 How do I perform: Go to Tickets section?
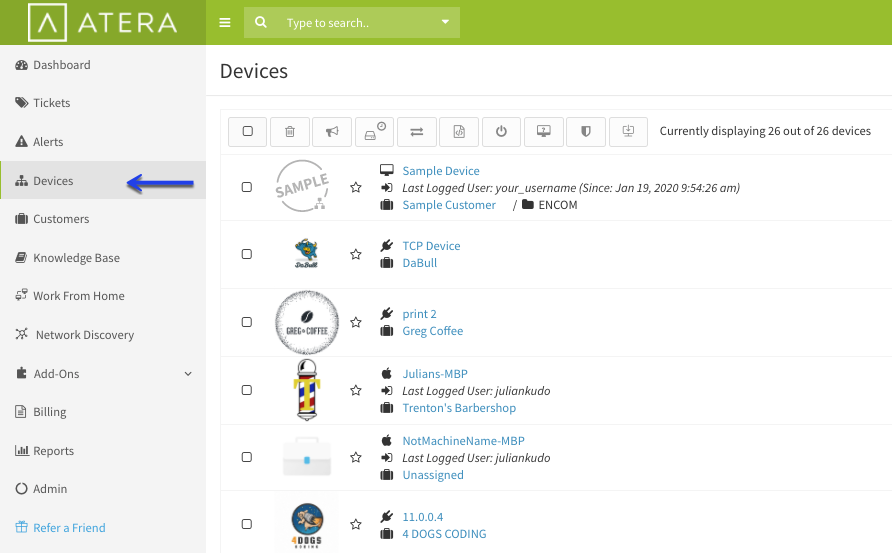[102, 103]
